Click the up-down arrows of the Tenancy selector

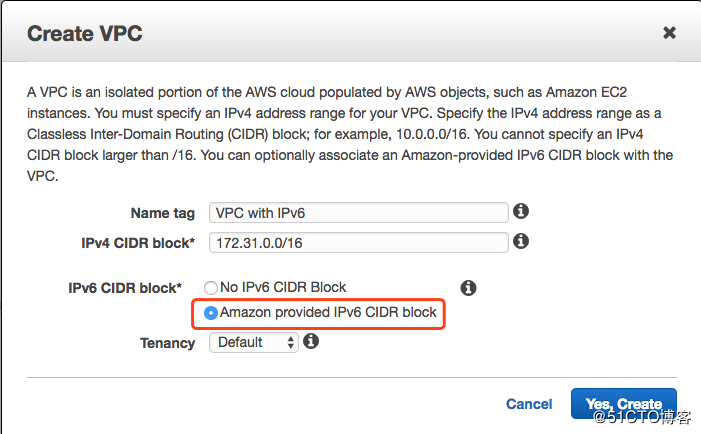click(291, 342)
